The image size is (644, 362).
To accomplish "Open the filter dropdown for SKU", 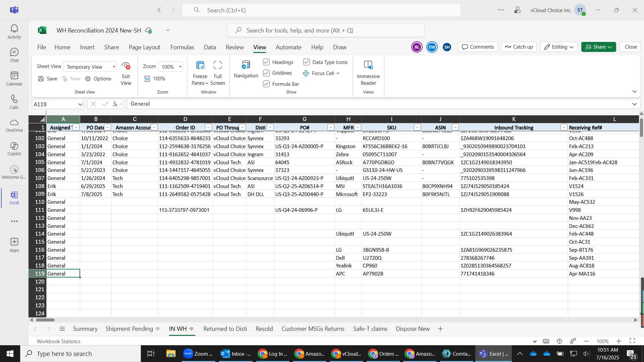I will 417,127.
